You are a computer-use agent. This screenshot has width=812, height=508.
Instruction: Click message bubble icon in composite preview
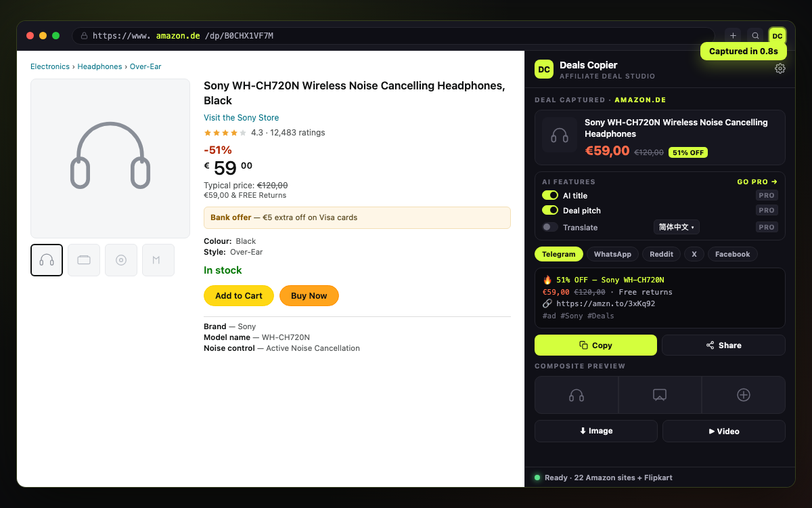click(x=660, y=395)
